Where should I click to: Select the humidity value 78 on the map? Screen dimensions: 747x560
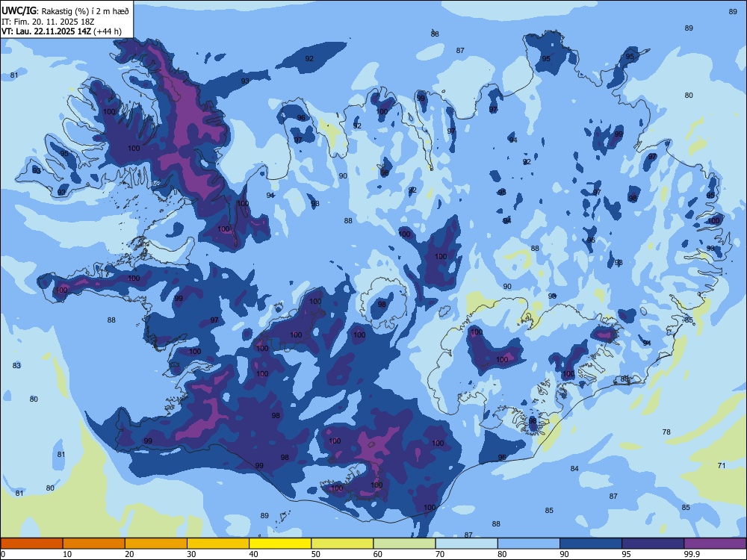point(666,432)
